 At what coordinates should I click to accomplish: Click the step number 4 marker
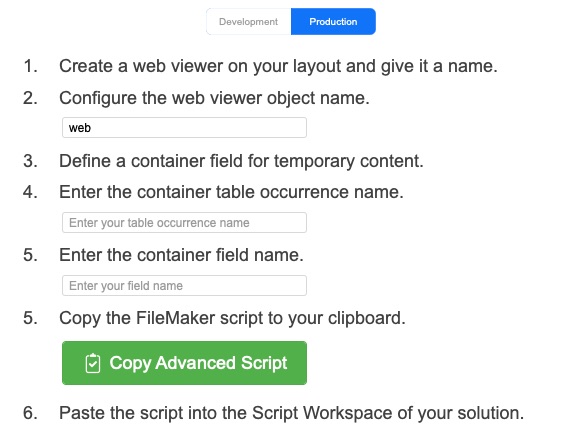[30, 192]
